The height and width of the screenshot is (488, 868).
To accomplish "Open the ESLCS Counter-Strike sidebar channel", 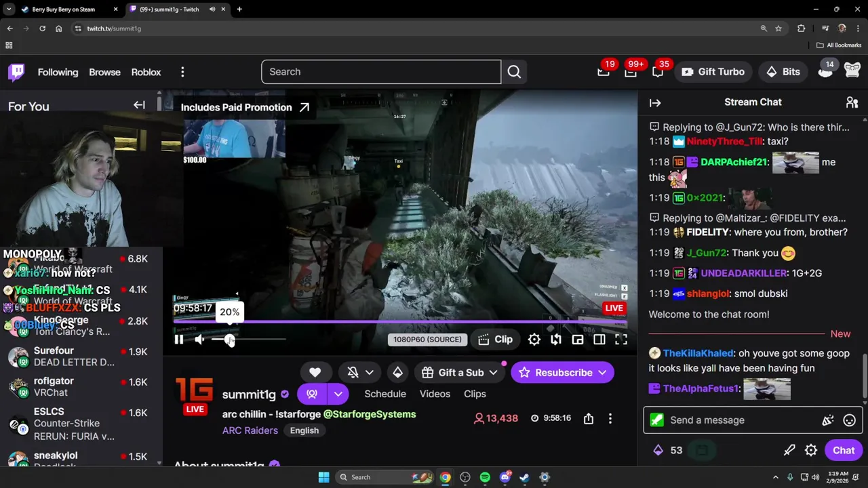I will (x=81, y=424).
